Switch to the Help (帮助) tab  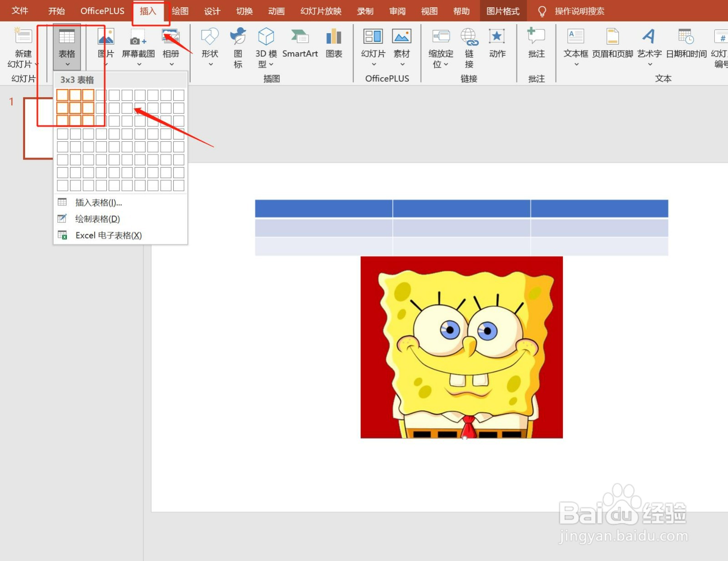(461, 11)
